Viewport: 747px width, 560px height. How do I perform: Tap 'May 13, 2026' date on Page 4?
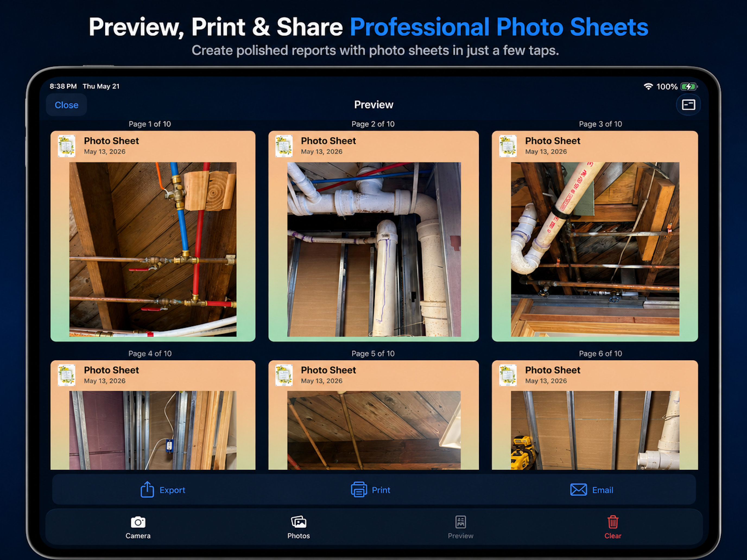click(105, 381)
